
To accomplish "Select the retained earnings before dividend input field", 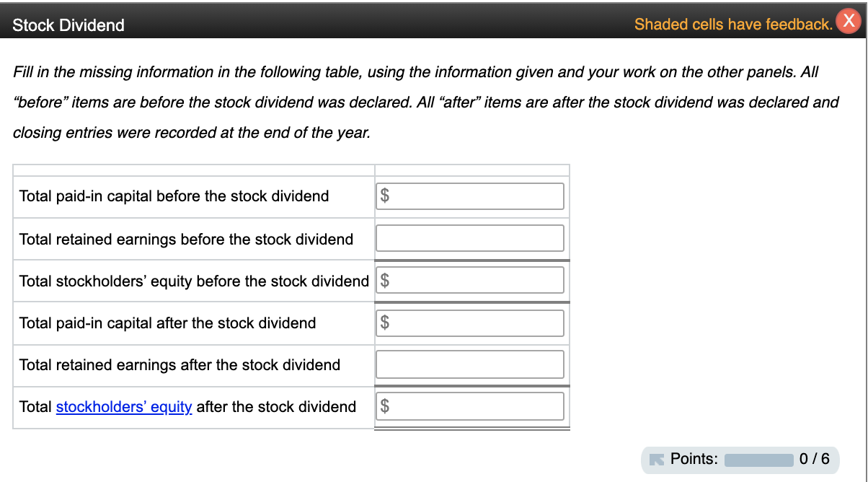I will tap(469, 237).
